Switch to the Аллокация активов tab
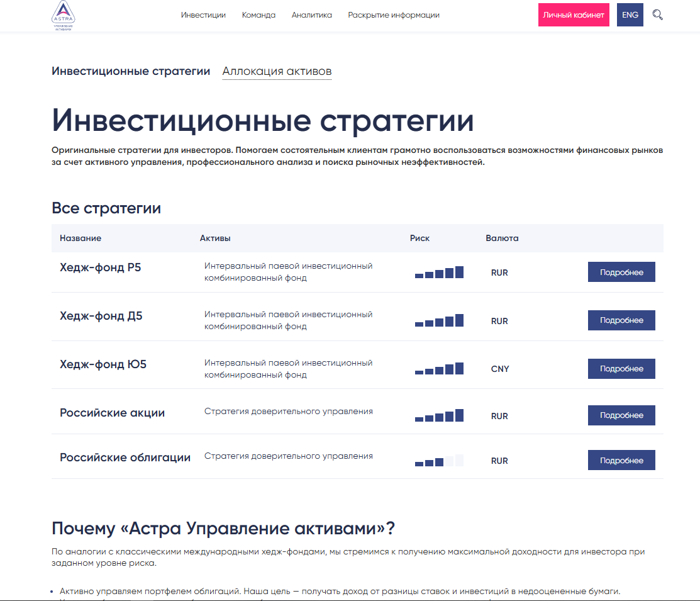The width and height of the screenshot is (700, 601). point(277,71)
